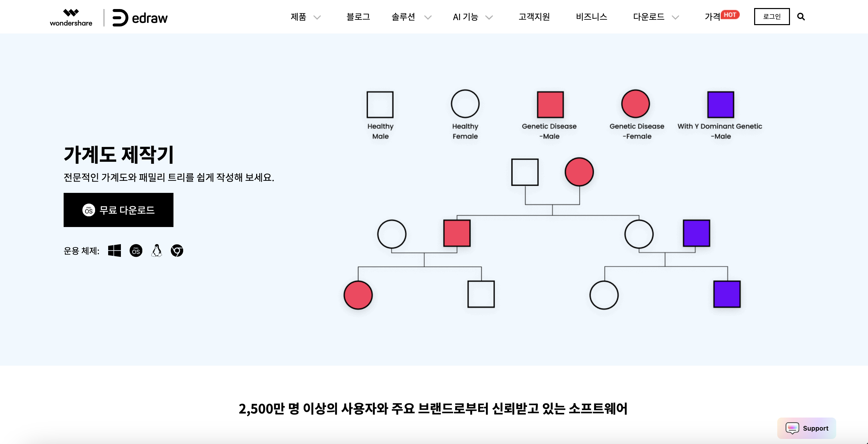Click the 무료 다운로드 button
The width and height of the screenshot is (868, 444).
click(120, 210)
